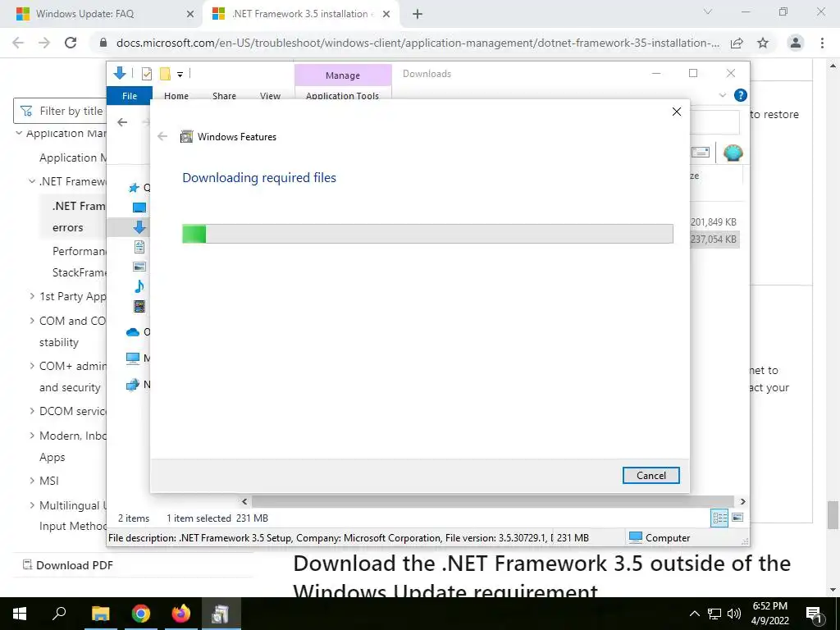Click the download progress bar
840x630 pixels.
427,234
